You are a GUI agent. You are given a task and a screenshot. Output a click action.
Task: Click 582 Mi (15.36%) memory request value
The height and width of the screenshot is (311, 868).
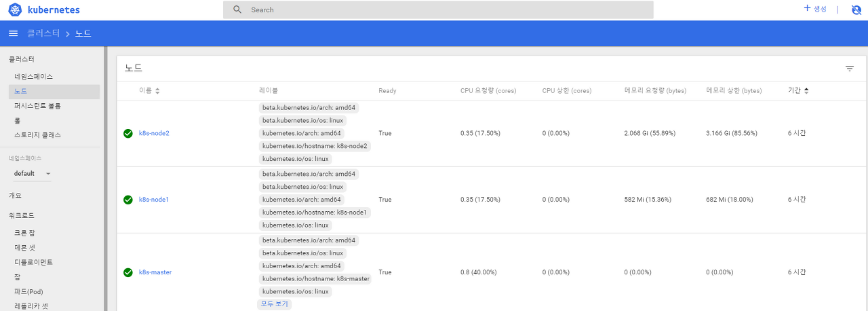[x=648, y=200]
